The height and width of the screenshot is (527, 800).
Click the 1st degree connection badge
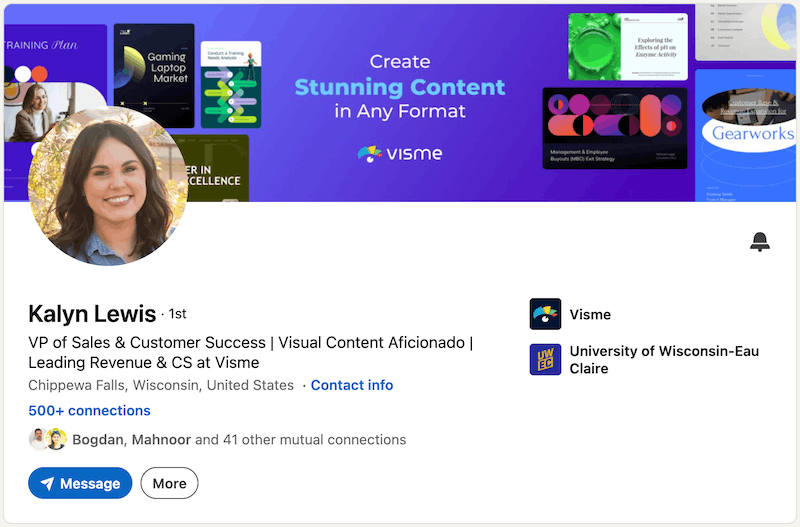178,314
